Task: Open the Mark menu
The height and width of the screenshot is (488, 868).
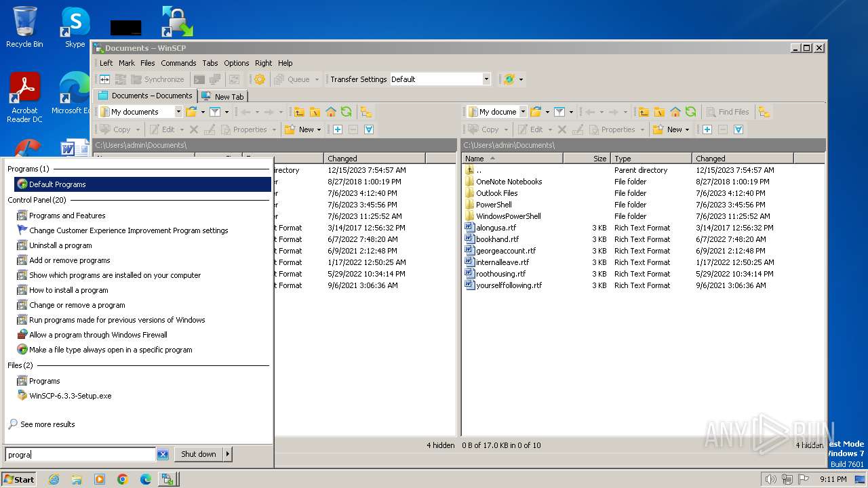Action: tap(127, 63)
